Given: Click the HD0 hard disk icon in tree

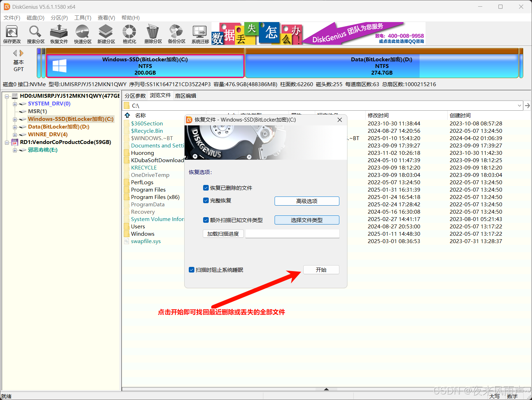Looking at the screenshot, I should tap(15, 96).
